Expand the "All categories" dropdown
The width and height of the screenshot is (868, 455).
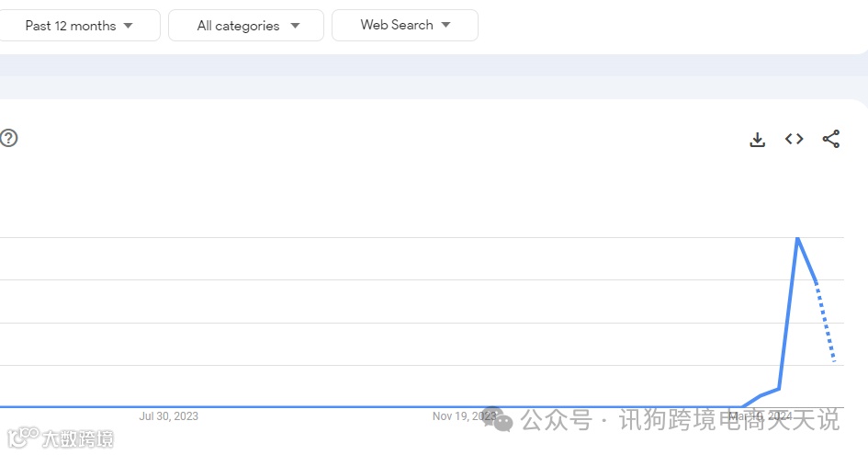(x=246, y=26)
